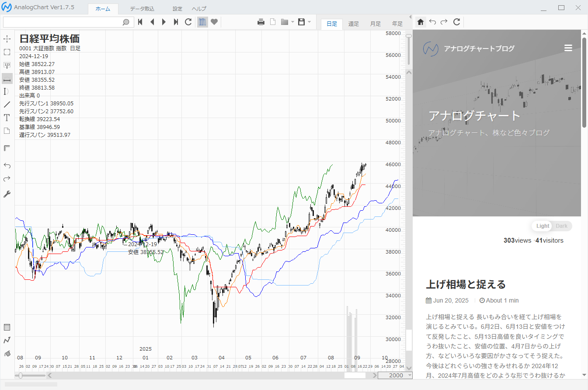Open the 上げ相場と捉える blog post
Viewport: 588px width, 390px height.
point(466,285)
